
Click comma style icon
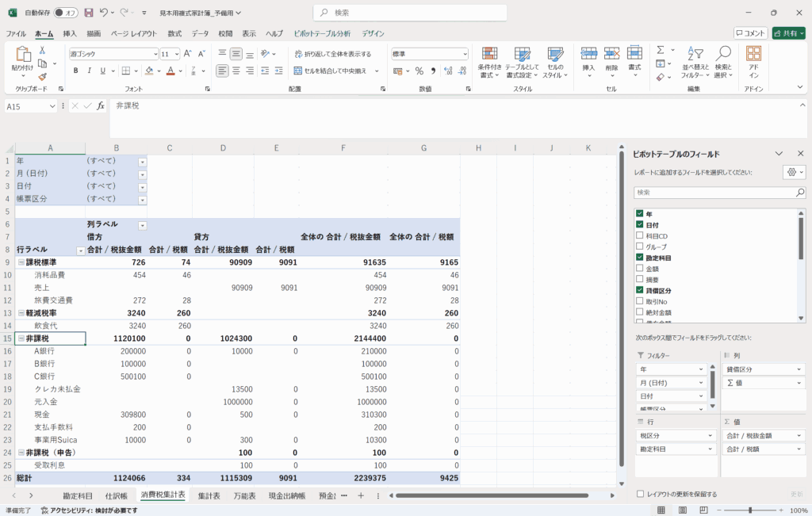pyautogui.click(x=433, y=71)
